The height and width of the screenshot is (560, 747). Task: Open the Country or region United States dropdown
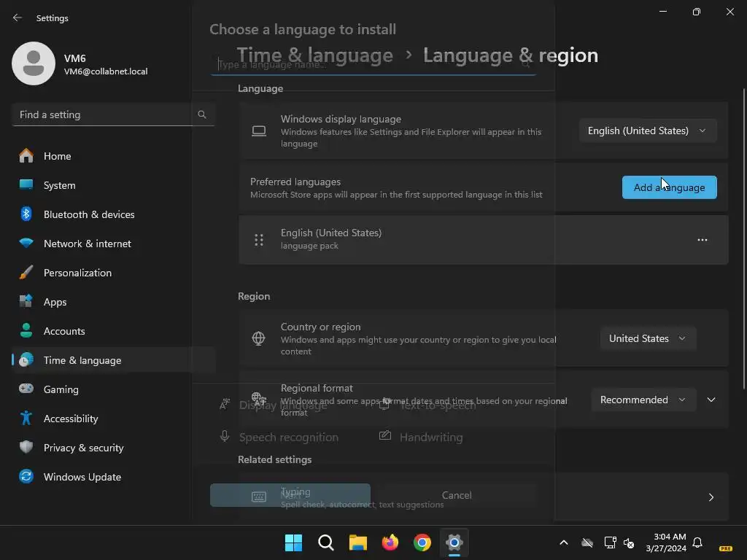tap(648, 338)
